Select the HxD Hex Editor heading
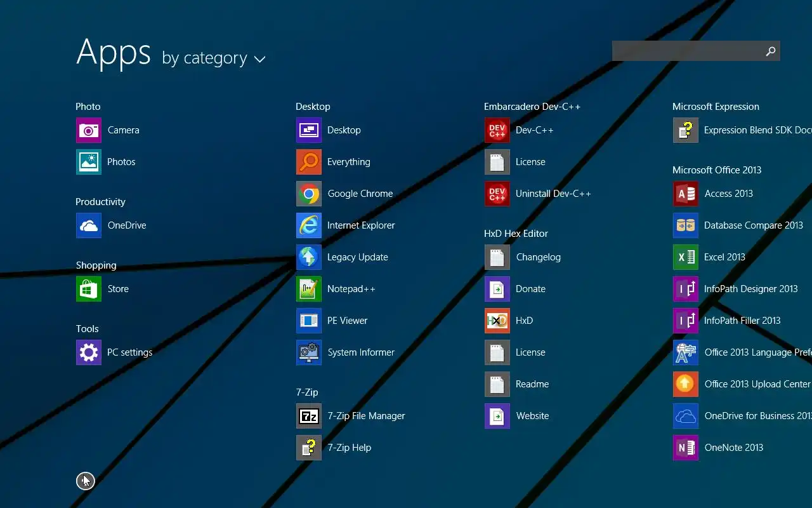This screenshot has width=812, height=508. pos(516,234)
